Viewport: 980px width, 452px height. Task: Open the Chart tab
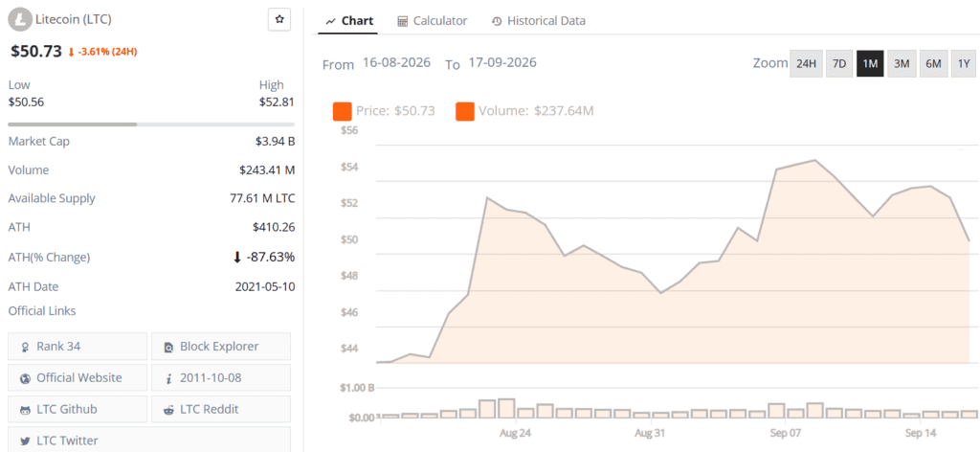(x=349, y=21)
